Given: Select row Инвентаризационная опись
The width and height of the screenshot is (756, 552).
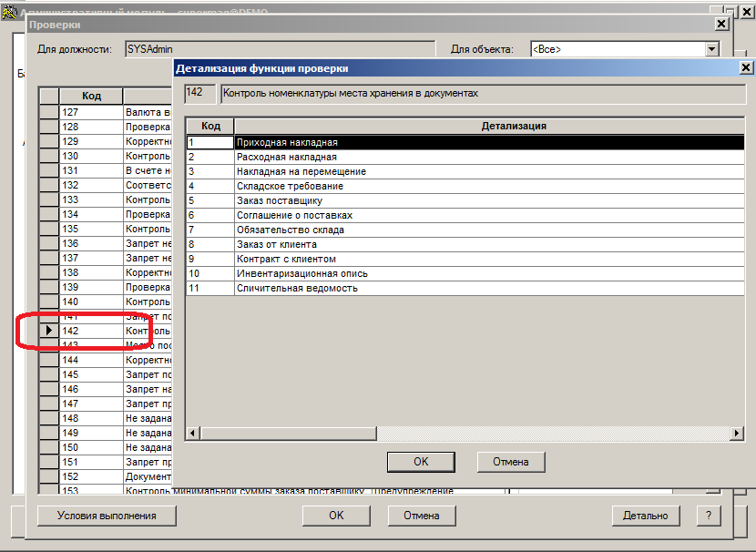Looking at the screenshot, I should point(465,273).
